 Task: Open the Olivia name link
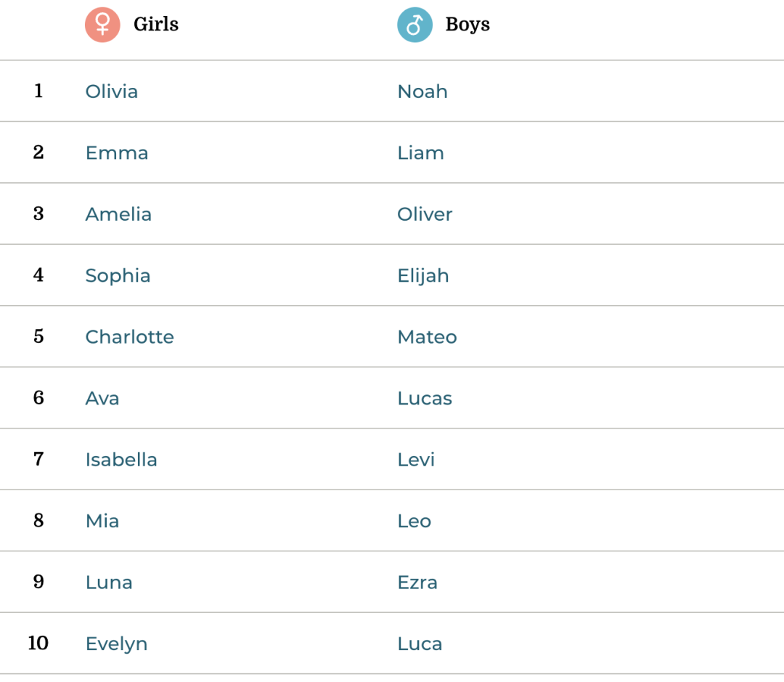point(112,92)
